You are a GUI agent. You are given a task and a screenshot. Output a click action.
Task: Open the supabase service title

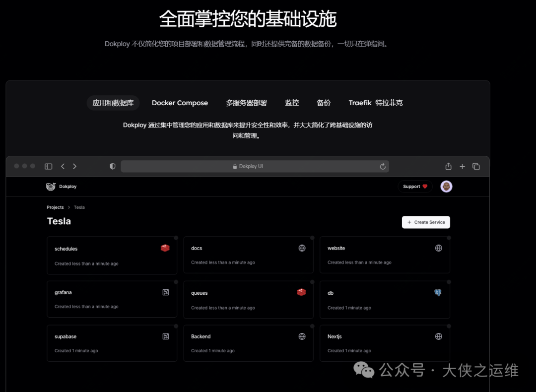[66, 336]
